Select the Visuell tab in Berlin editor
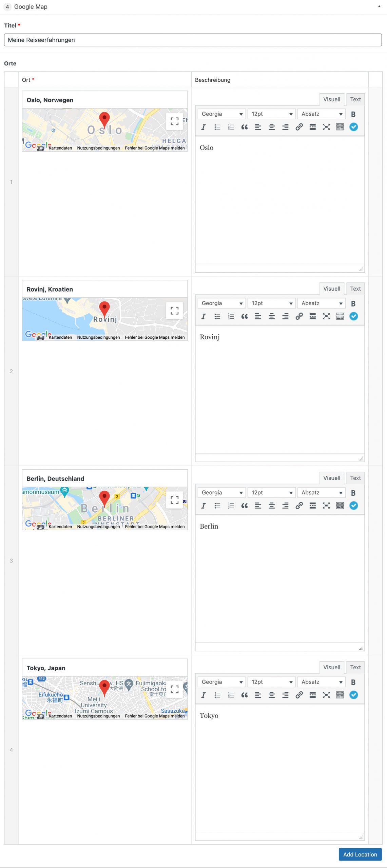This screenshot has width=387, height=868. [x=331, y=478]
